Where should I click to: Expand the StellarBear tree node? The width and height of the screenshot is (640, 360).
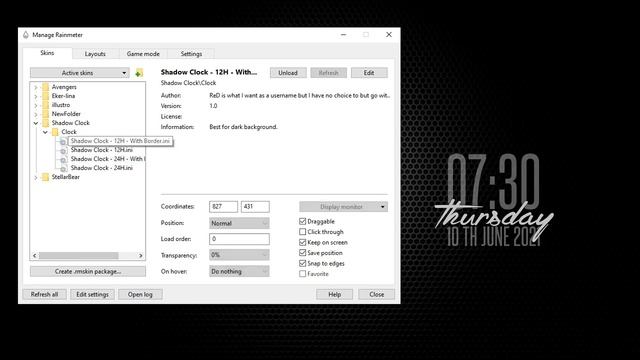36,177
